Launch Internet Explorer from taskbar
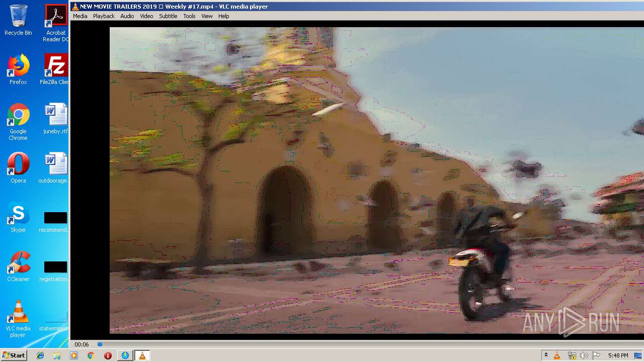This screenshot has width=644, height=362. pos(40,355)
